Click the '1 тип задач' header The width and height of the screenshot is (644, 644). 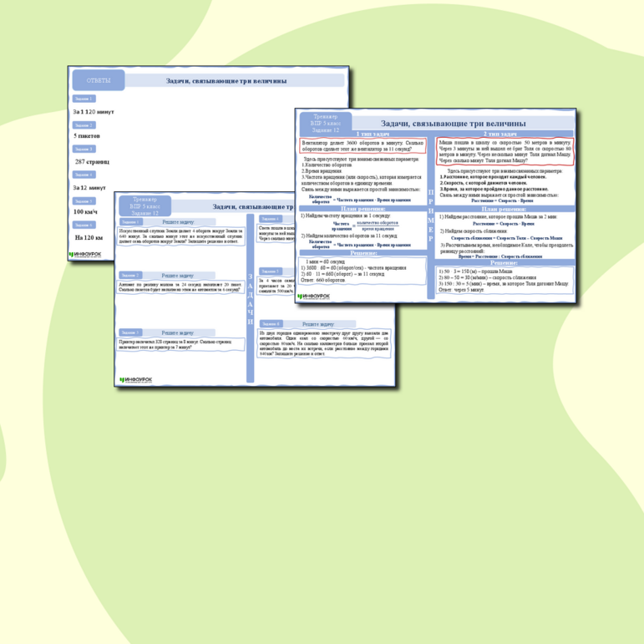click(x=363, y=133)
